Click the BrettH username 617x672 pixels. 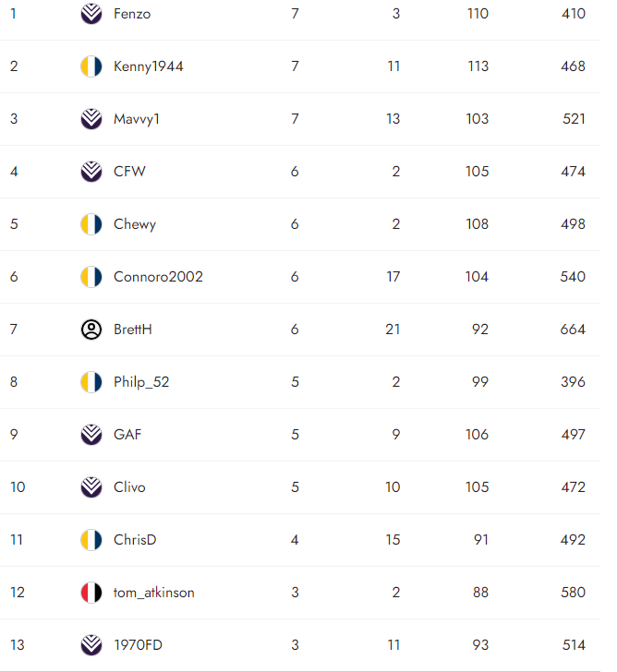pyautogui.click(x=133, y=330)
